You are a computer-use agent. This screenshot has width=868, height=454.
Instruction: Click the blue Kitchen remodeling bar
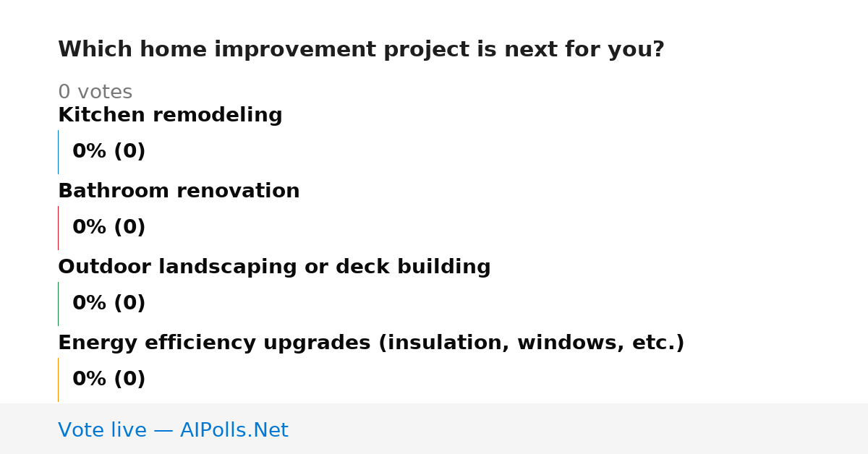coord(58,152)
